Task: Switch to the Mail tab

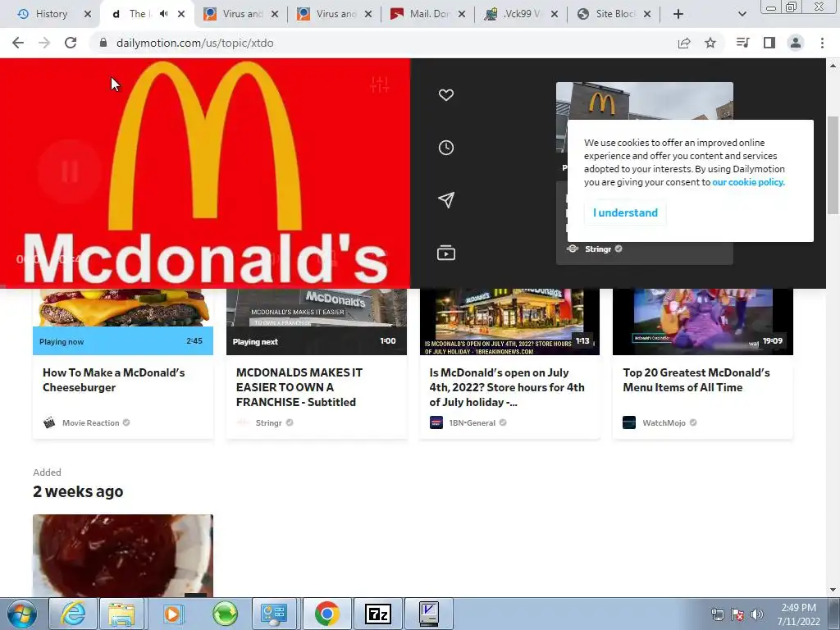Action: (x=429, y=14)
